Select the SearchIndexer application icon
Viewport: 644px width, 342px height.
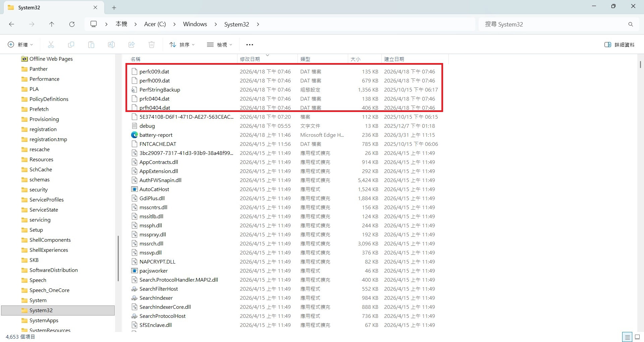135,298
